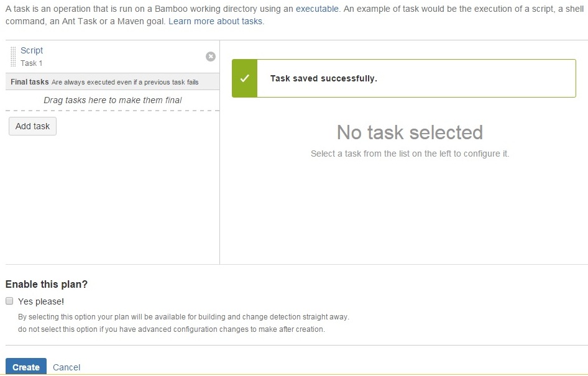Follow 'Learn more about tasks' link
This screenshot has height=376, width=588.
(x=216, y=21)
